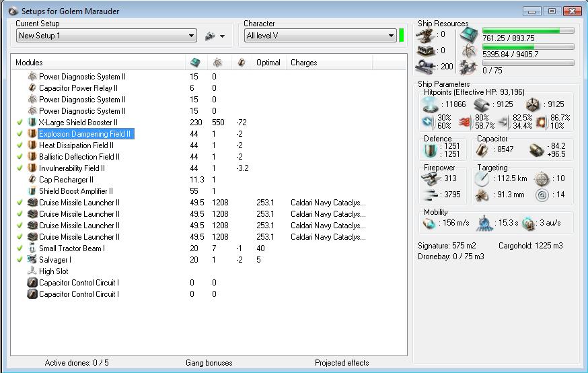Open the Projected effects section
The width and height of the screenshot is (588, 373).
click(342, 363)
